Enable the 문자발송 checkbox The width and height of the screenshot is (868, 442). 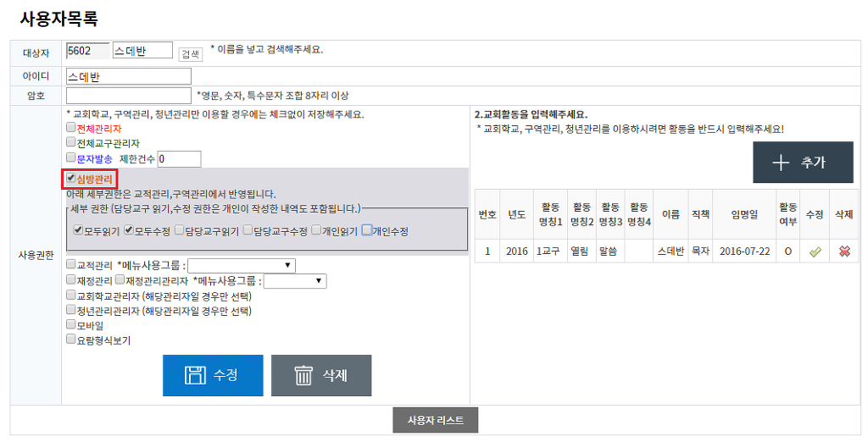point(71,157)
